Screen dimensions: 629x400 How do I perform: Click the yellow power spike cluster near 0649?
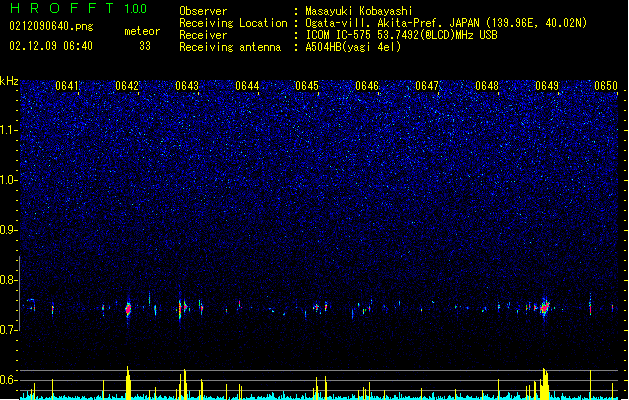[544, 384]
